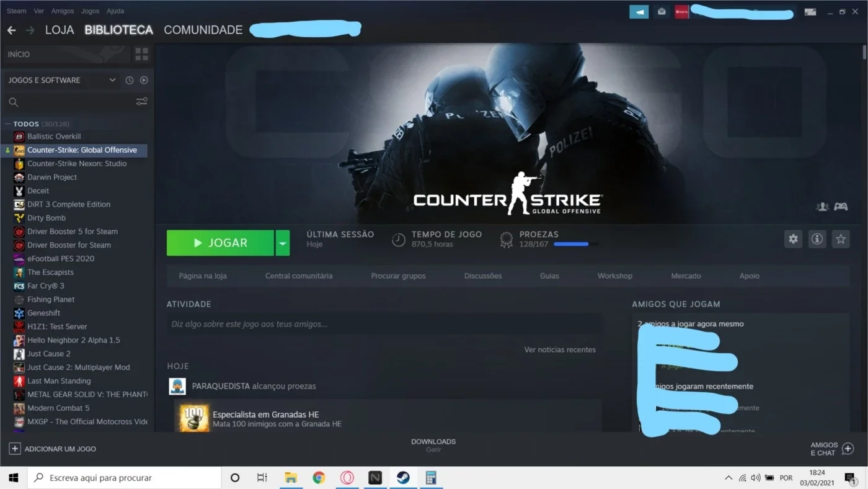Screen dimensions: 868x489
Task: Open Página na loja link
Action: (x=203, y=276)
